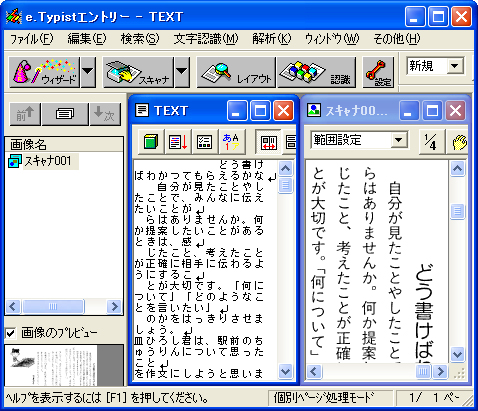Open the ウィンドウ(W) menu
Image resolution: width=478 pixels, height=411 pixels.
[x=332, y=39]
